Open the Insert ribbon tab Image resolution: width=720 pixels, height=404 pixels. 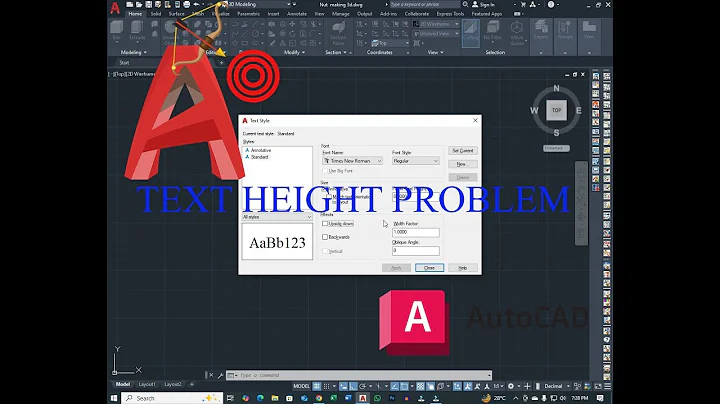273,14
